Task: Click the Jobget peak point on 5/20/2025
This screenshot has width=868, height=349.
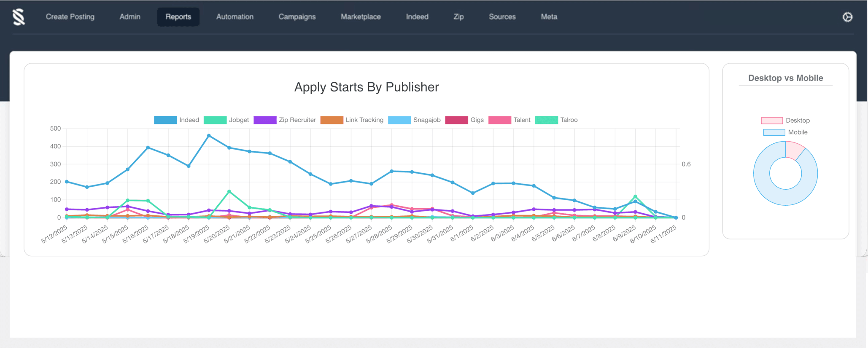Action: click(229, 191)
